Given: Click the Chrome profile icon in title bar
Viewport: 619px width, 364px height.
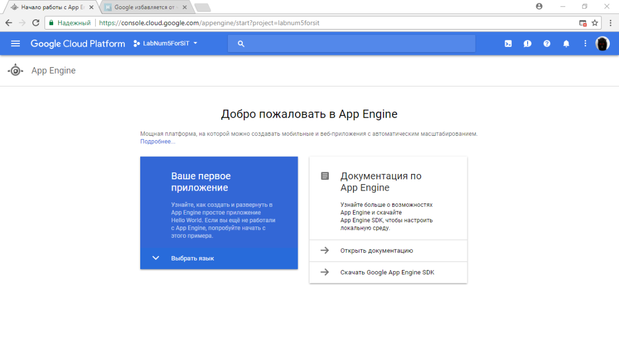Looking at the screenshot, I should coord(539,6).
